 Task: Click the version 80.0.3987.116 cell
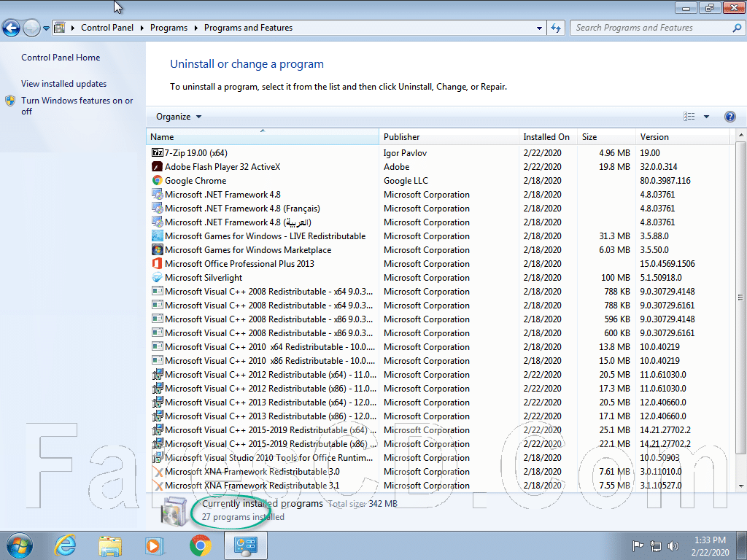[x=665, y=181]
